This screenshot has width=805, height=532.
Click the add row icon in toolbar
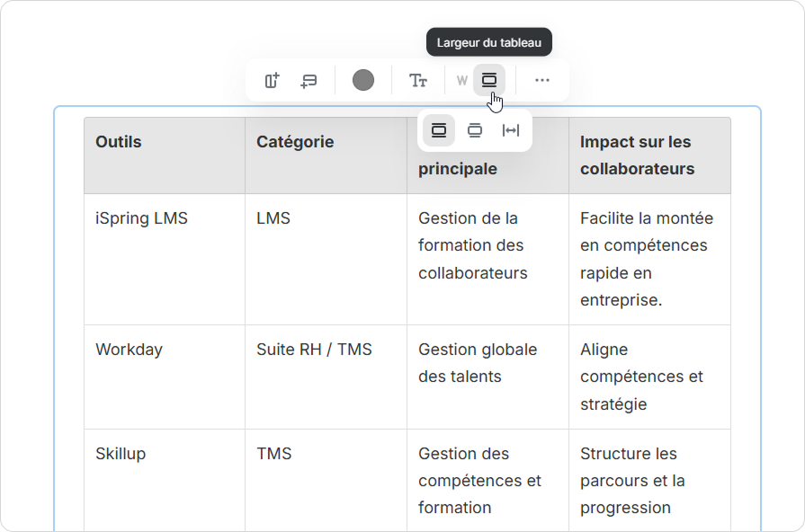(x=309, y=81)
